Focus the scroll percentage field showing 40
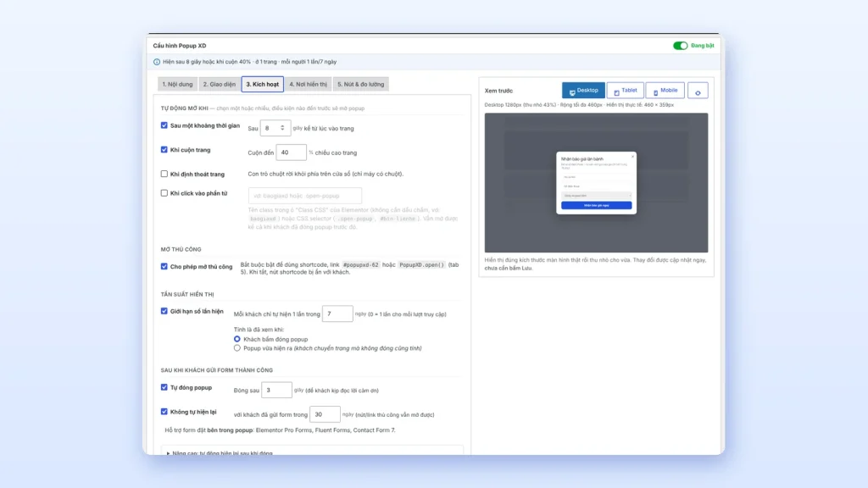 coord(292,152)
